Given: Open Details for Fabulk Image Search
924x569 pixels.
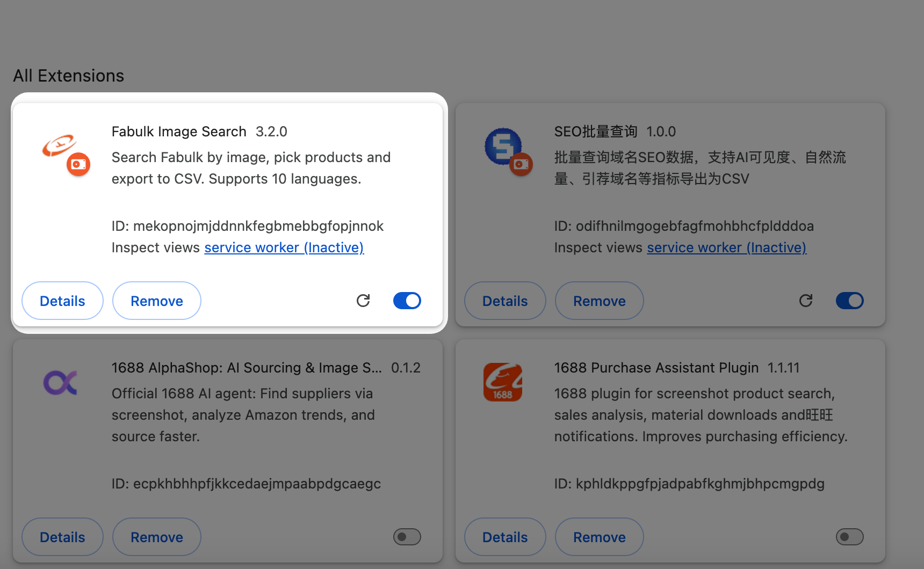Looking at the screenshot, I should point(62,301).
